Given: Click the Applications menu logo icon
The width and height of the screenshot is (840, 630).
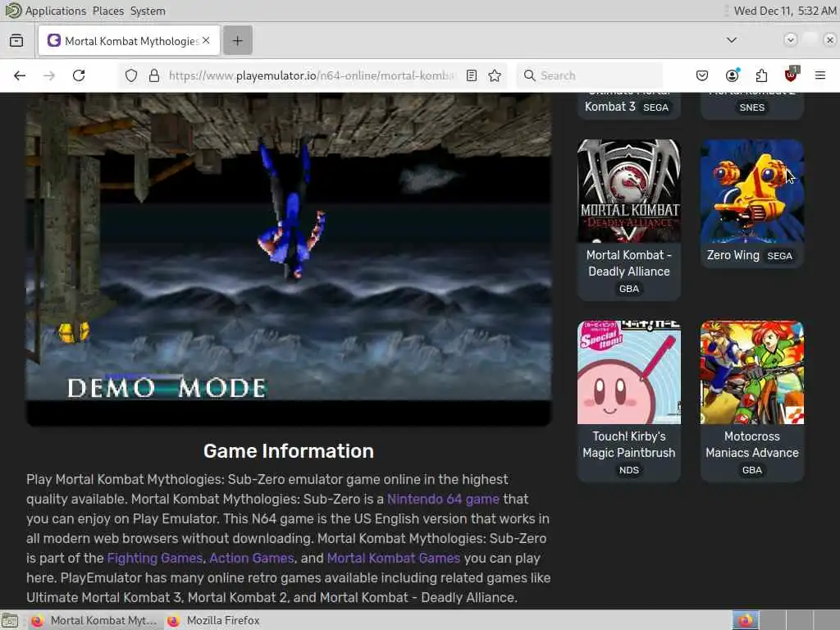Looking at the screenshot, I should tap(13, 11).
